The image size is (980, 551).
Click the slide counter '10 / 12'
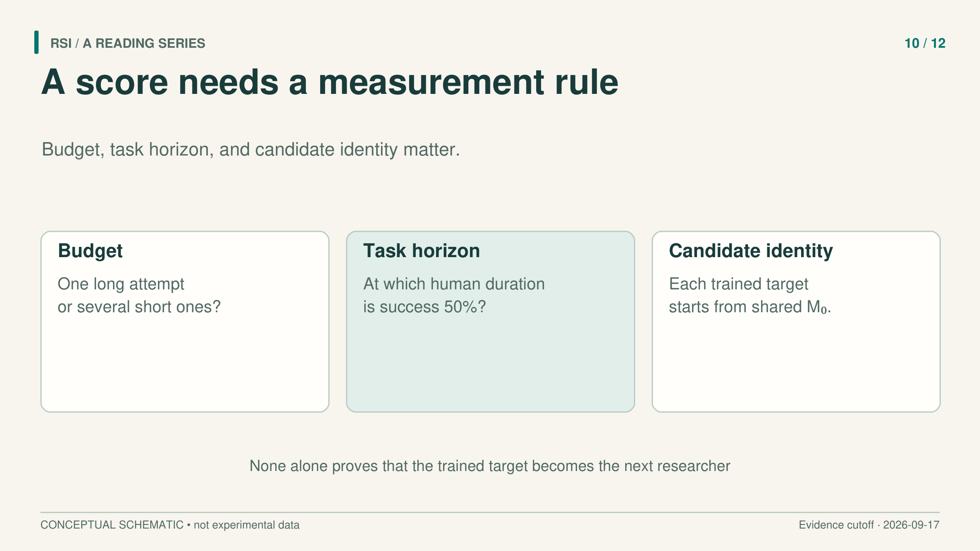pyautogui.click(x=925, y=43)
